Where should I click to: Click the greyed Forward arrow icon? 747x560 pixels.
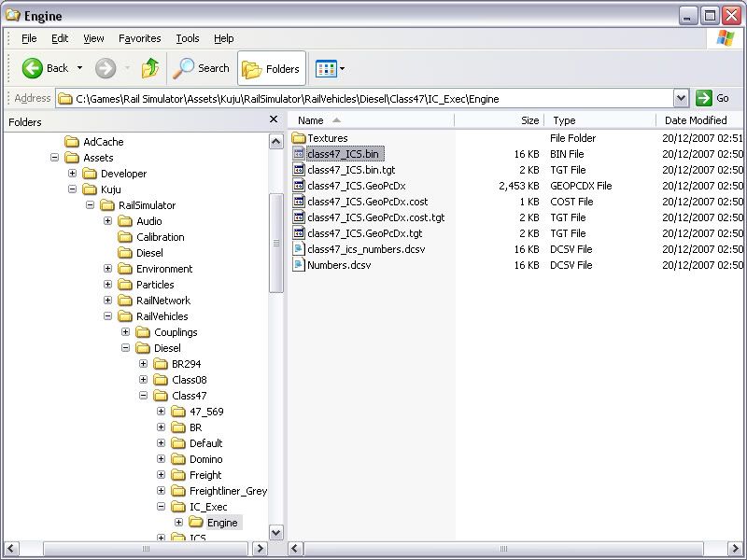(106, 68)
